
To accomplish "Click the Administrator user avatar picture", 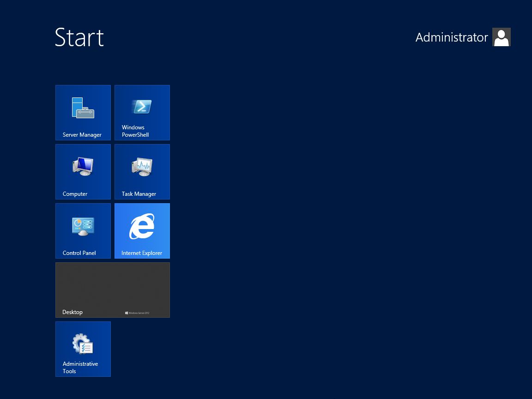I will 502,37.
